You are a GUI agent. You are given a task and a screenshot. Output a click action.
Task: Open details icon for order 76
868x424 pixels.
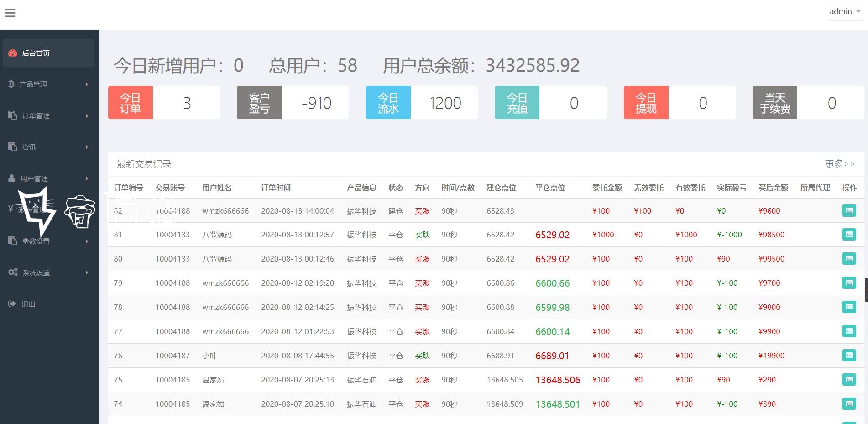pos(849,355)
